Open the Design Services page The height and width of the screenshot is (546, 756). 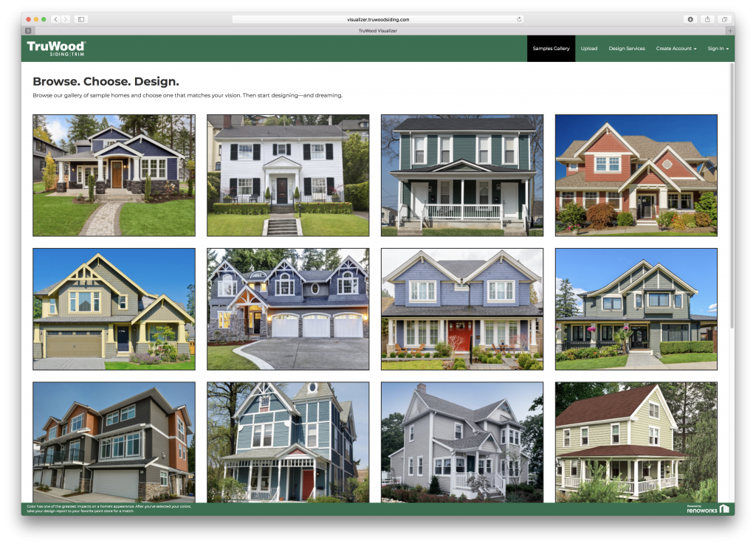[627, 48]
